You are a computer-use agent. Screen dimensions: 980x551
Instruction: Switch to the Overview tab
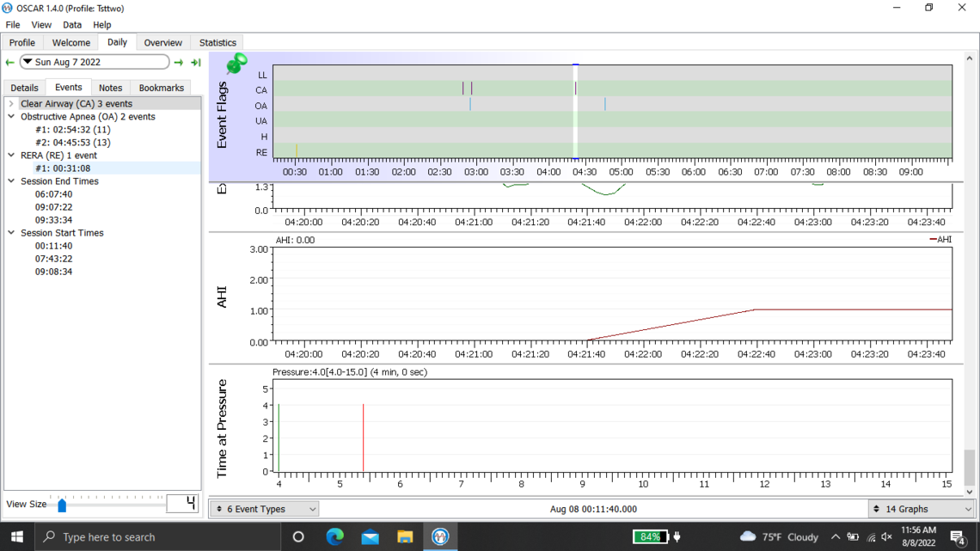[x=163, y=42]
